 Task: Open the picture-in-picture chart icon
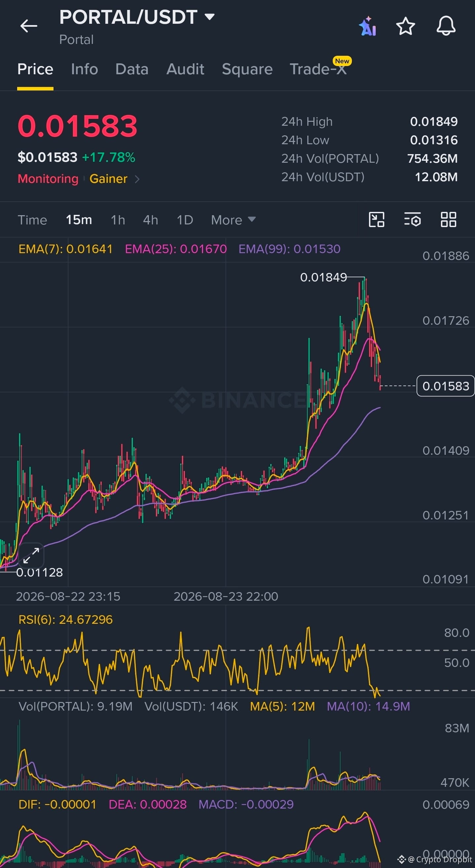376,220
